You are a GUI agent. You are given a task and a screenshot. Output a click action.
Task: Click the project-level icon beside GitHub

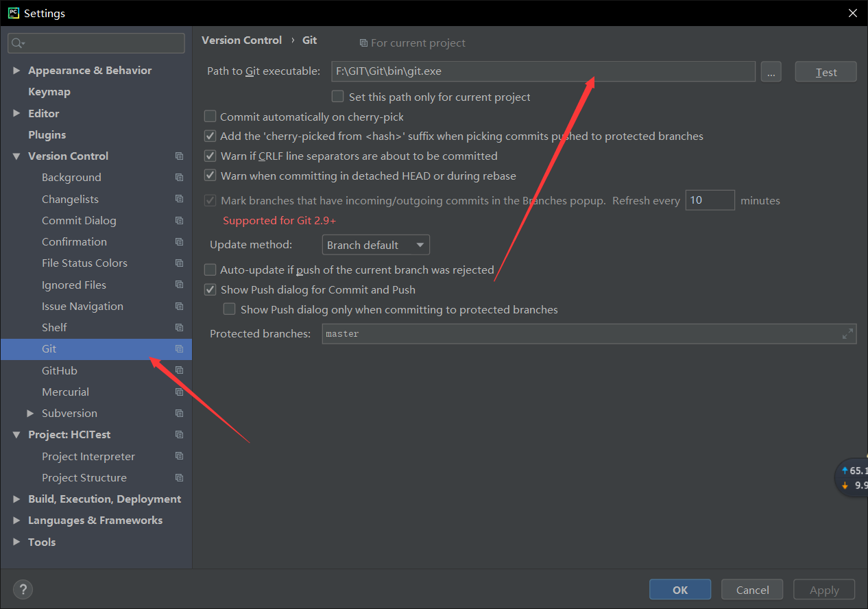pyautogui.click(x=179, y=370)
